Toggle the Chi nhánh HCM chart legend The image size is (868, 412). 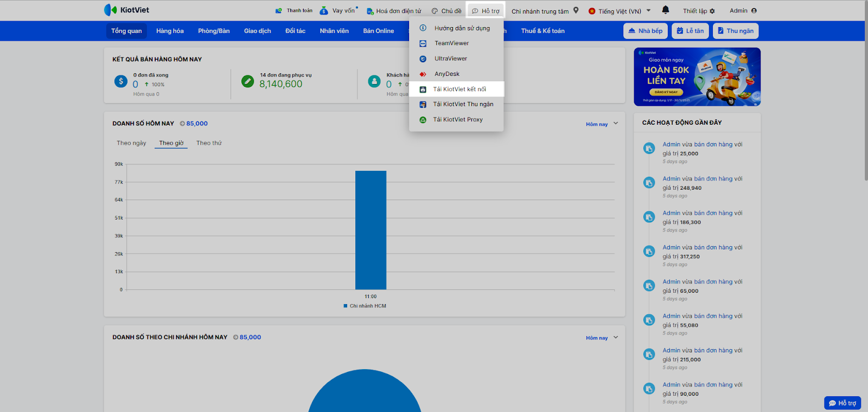coord(365,306)
